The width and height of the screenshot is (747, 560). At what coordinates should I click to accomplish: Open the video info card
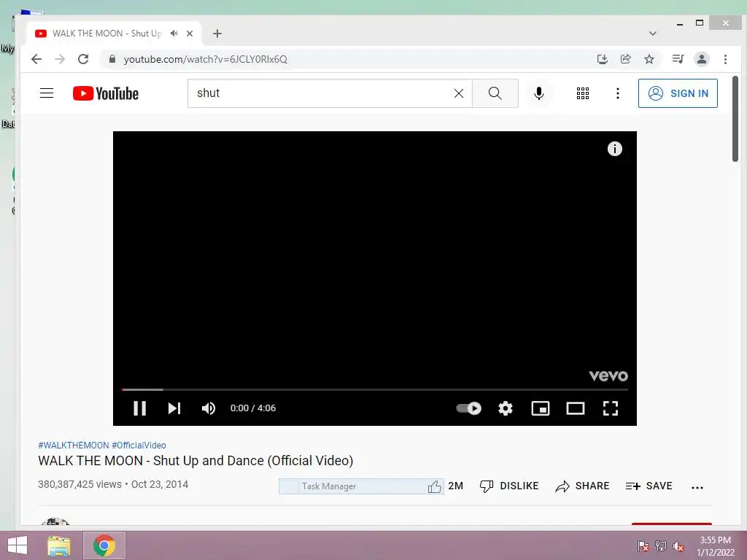614,149
